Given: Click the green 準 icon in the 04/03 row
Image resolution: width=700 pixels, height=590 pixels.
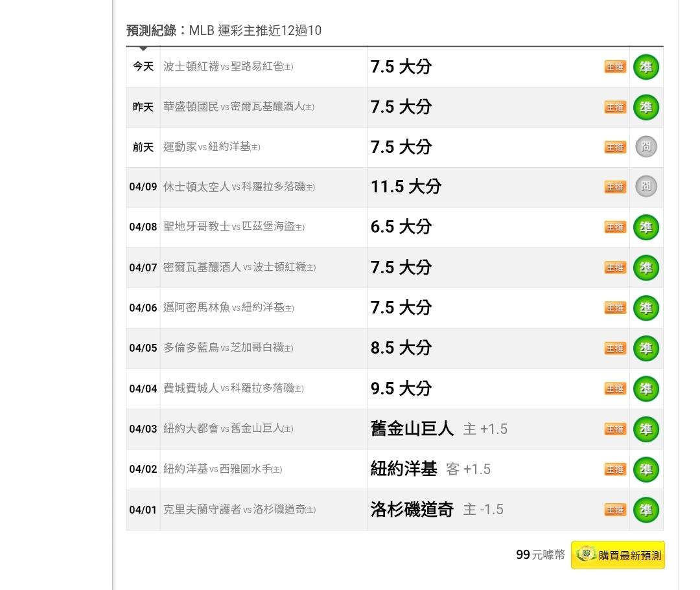Looking at the screenshot, I should click(x=646, y=429).
